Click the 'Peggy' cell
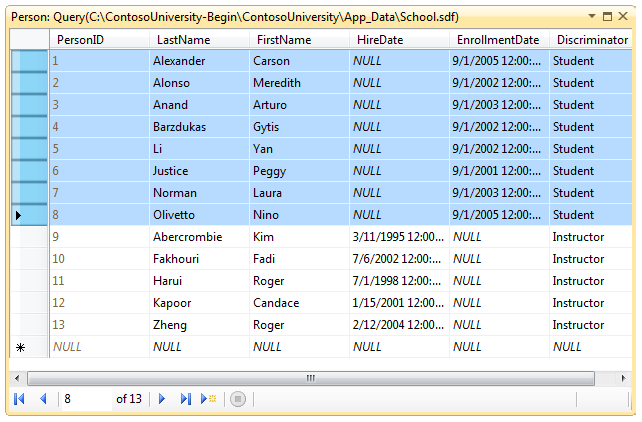 pos(299,171)
